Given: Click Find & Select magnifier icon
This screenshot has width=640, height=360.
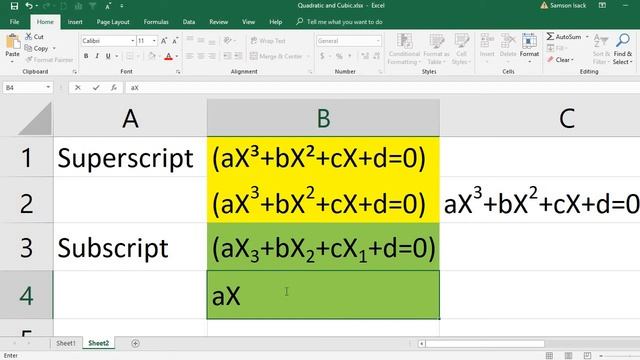Looking at the screenshot, I should pos(623,41).
